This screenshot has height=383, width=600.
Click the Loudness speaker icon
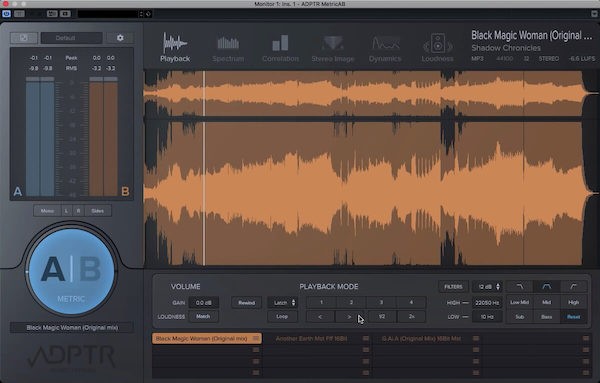438,43
